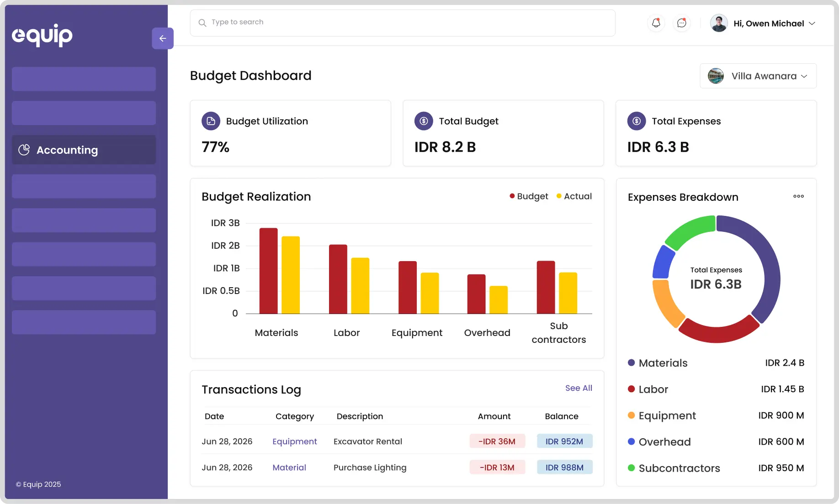
Task: Click the Budget Utilization card icon
Action: click(211, 121)
